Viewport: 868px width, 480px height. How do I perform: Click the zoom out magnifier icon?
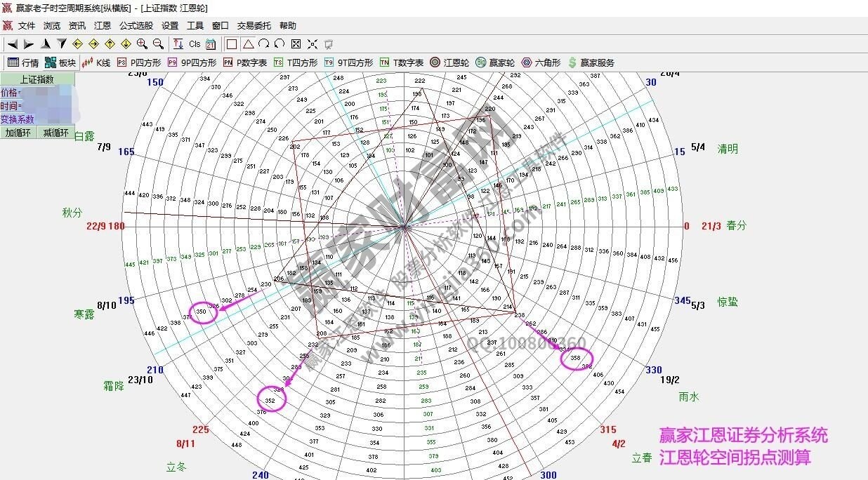(158, 44)
